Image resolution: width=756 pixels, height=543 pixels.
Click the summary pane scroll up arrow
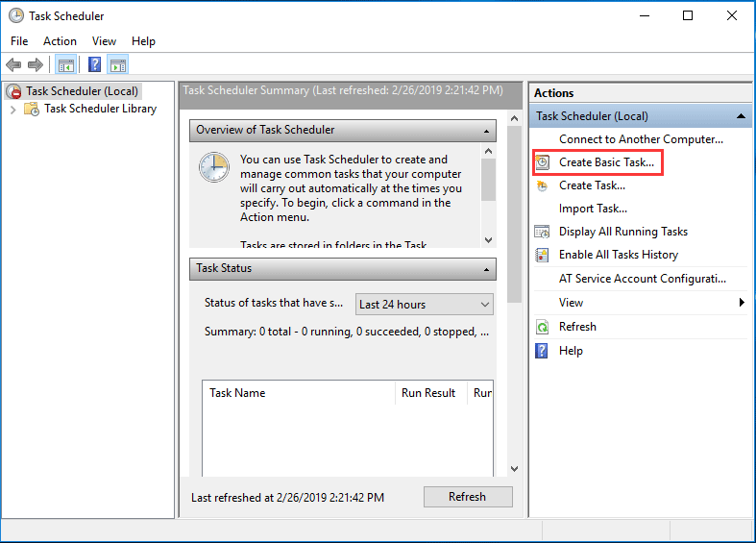point(515,118)
